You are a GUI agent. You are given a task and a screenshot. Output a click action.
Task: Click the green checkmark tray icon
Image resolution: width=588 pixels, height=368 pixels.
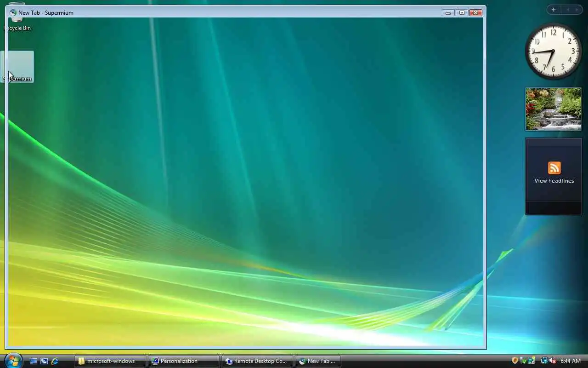click(x=524, y=361)
